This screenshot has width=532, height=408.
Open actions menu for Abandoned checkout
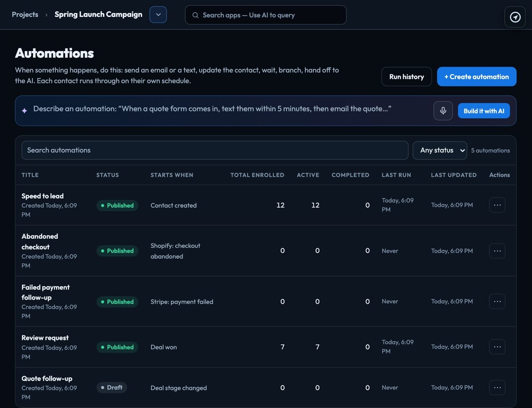[497, 251]
